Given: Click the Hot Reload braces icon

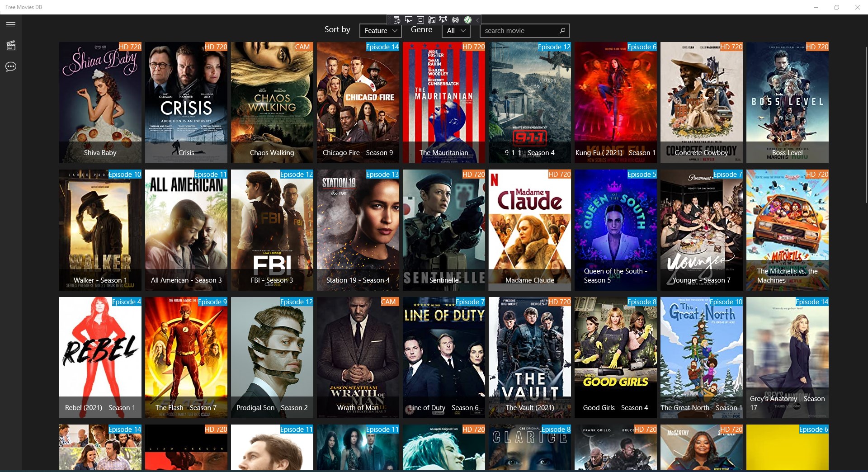Looking at the screenshot, I should (456, 20).
